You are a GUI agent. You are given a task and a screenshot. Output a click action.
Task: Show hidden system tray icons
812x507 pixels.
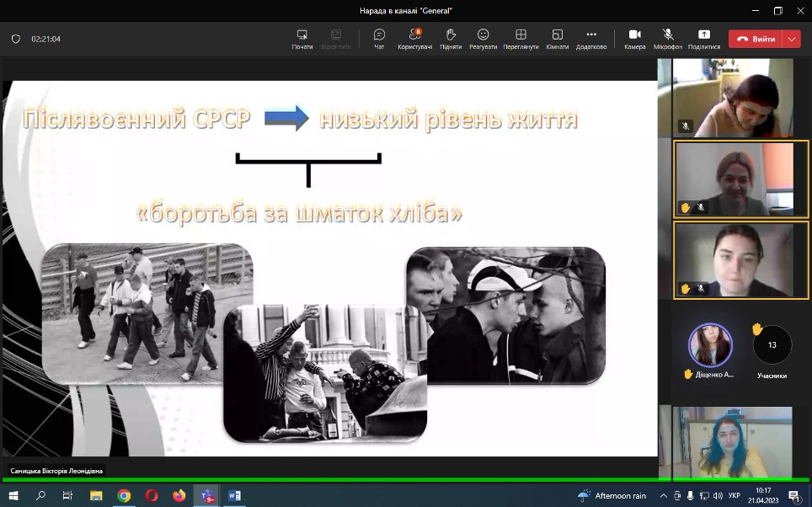(x=664, y=496)
